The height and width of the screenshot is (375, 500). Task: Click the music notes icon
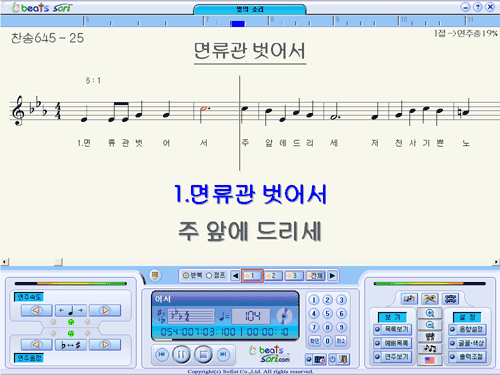point(430,348)
